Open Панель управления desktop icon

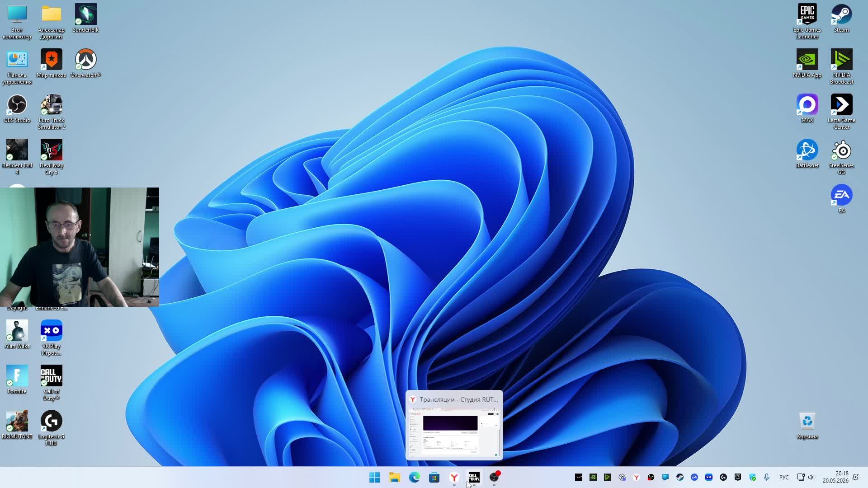point(17,66)
